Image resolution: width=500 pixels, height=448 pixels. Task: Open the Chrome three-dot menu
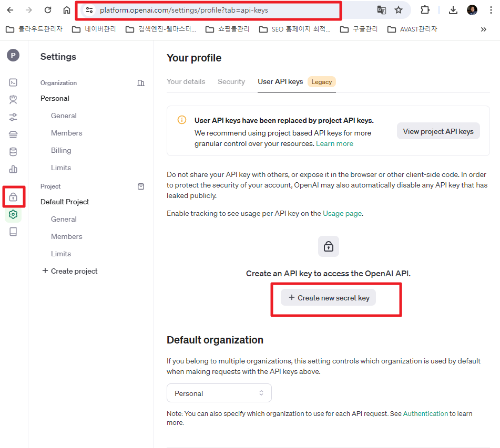click(491, 10)
